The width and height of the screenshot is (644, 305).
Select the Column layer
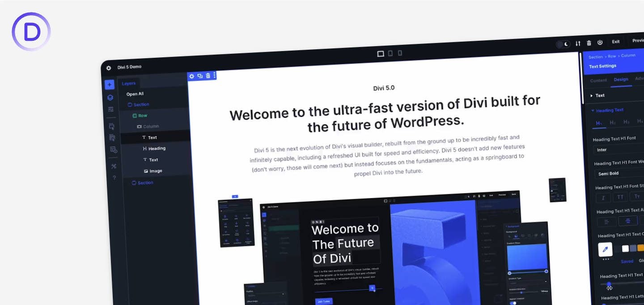coord(148,126)
